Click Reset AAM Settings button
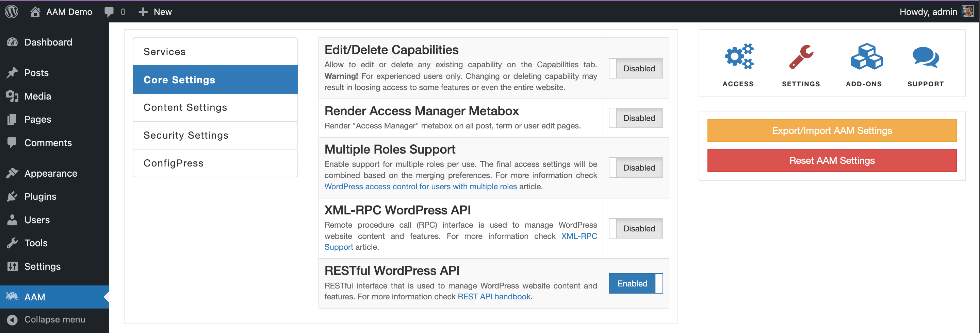980x333 pixels. [832, 160]
